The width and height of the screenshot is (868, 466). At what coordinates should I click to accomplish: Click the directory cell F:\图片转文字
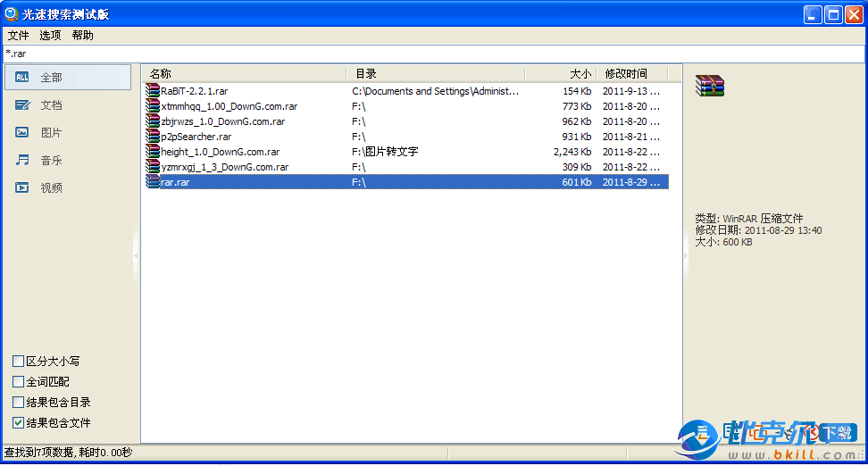(x=385, y=152)
